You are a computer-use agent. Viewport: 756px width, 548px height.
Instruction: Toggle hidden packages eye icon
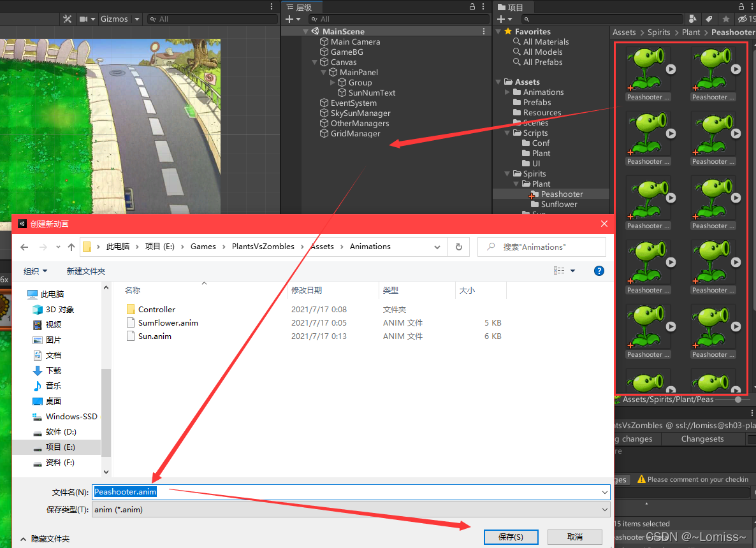click(743, 18)
